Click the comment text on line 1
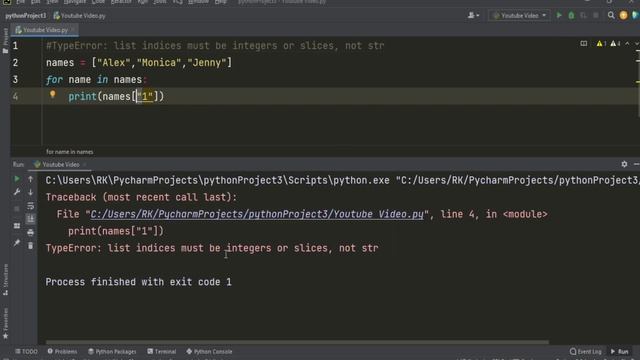Viewport: 640px width, 360px height. tap(215, 46)
